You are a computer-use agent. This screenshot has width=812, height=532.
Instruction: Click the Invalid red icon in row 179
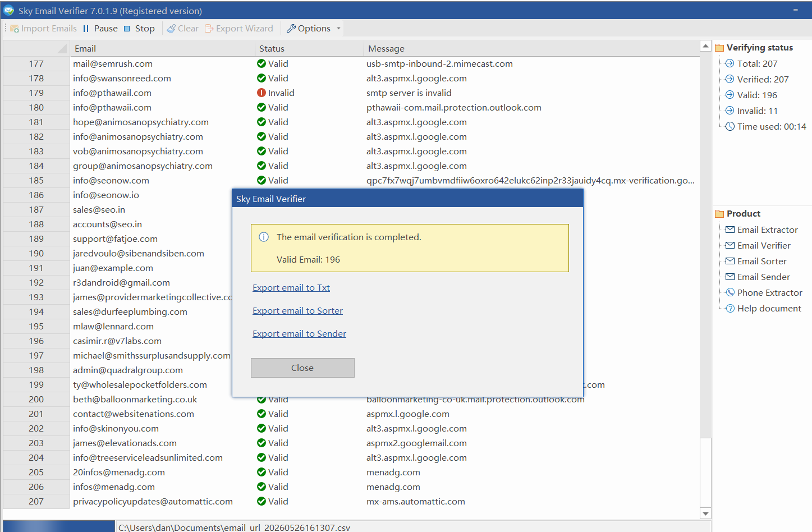[x=262, y=93]
